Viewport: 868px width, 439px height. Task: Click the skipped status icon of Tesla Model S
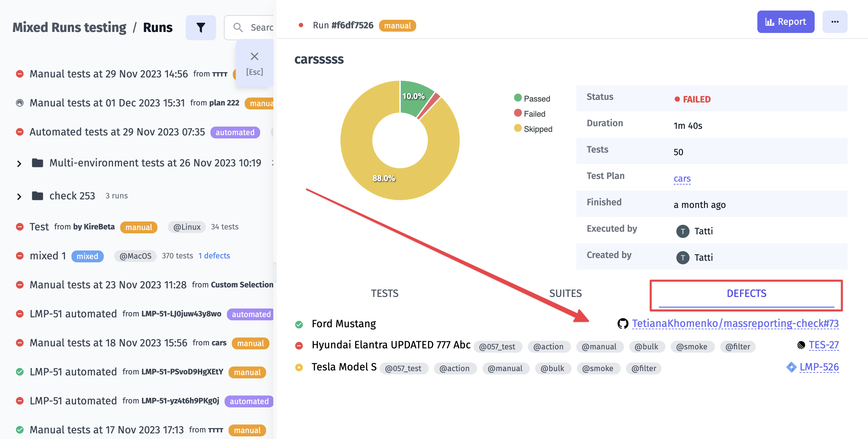(x=299, y=367)
